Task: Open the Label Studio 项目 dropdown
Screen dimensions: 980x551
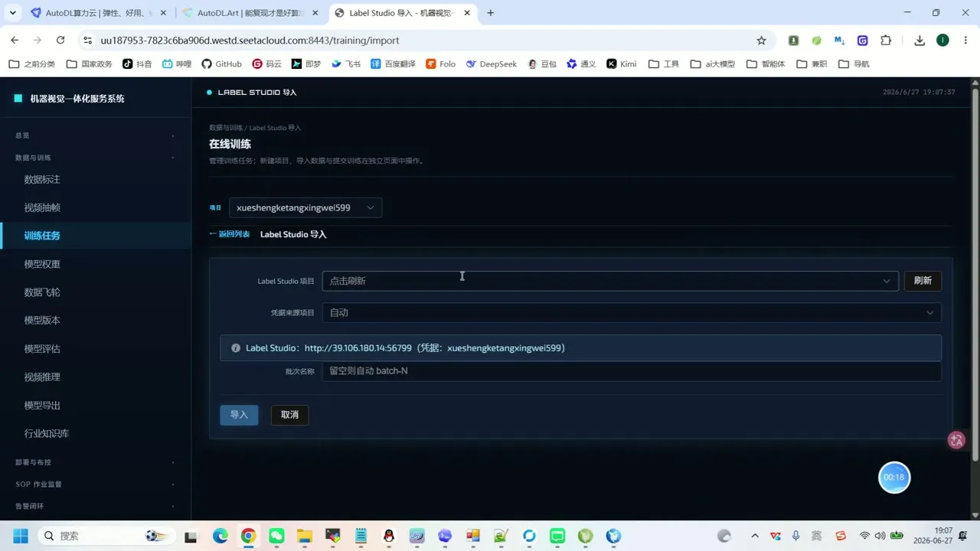Action: [x=610, y=281]
